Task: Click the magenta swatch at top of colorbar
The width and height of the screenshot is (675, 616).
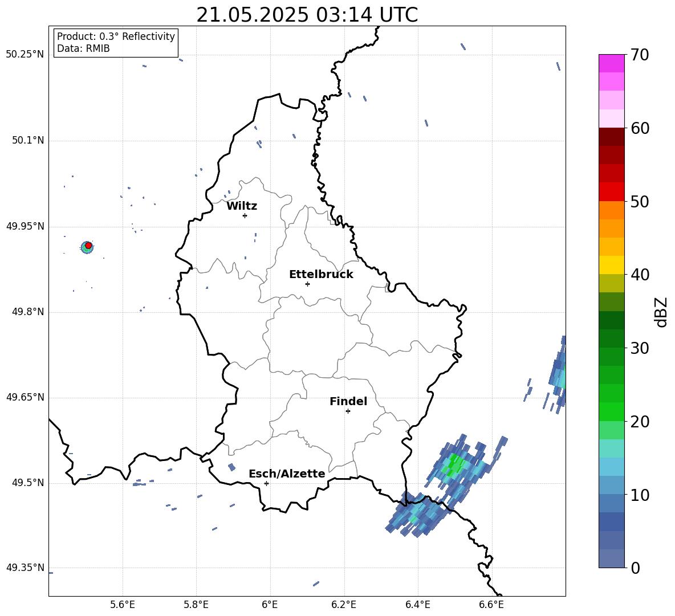Action: 611,63
